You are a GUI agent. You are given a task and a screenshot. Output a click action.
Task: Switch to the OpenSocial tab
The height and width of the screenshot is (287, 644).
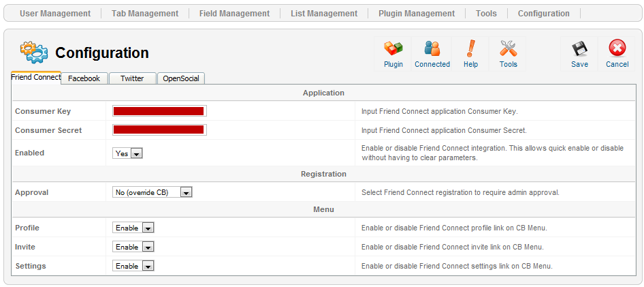click(x=181, y=78)
